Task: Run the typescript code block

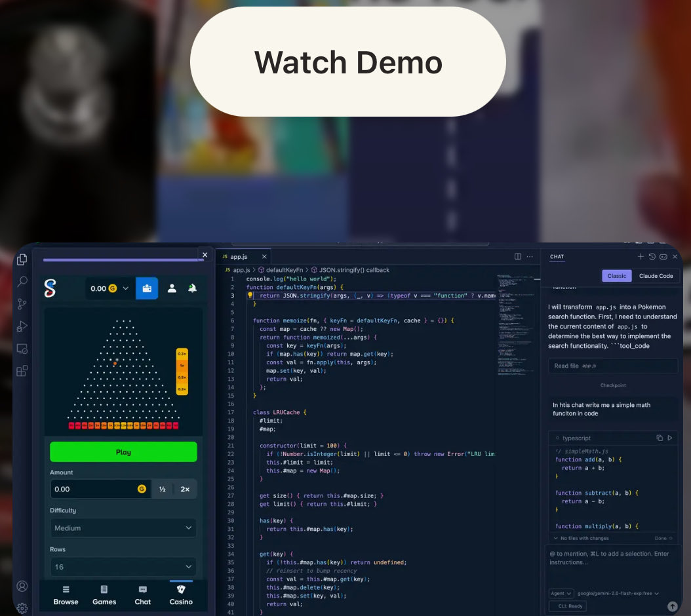Action: point(670,438)
